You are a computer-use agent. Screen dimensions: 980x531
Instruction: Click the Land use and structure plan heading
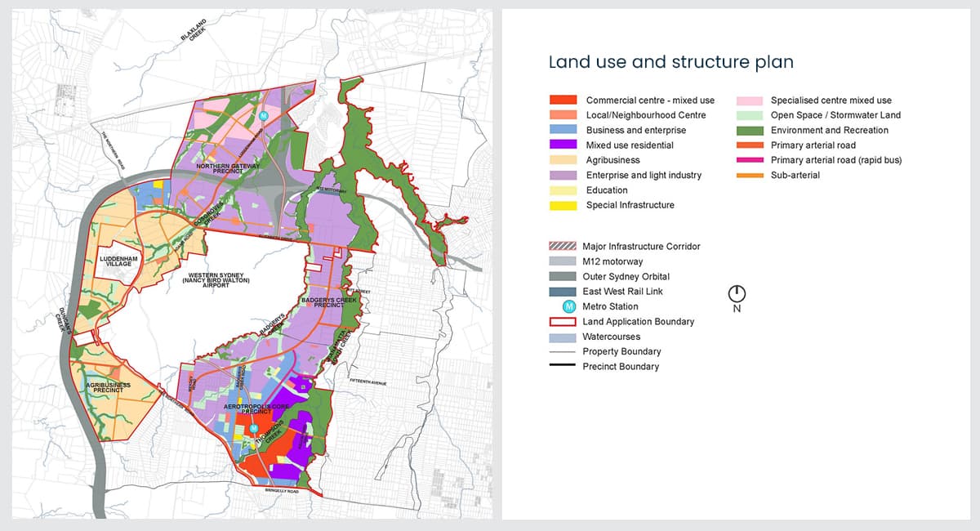coord(670,62)
